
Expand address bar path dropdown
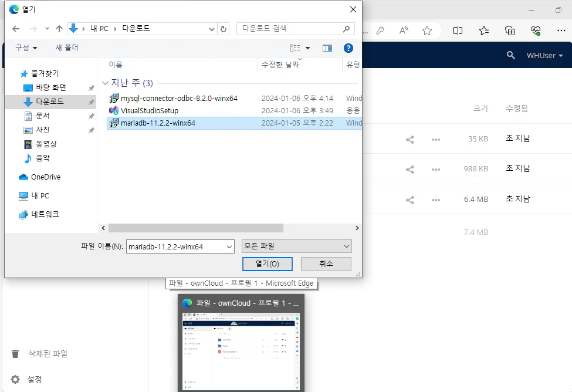[x=212, y=29]
